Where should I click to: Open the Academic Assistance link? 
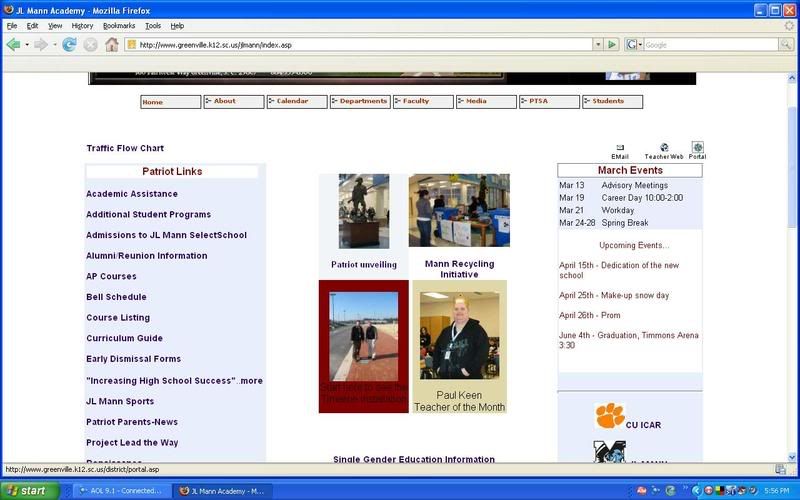132,194
